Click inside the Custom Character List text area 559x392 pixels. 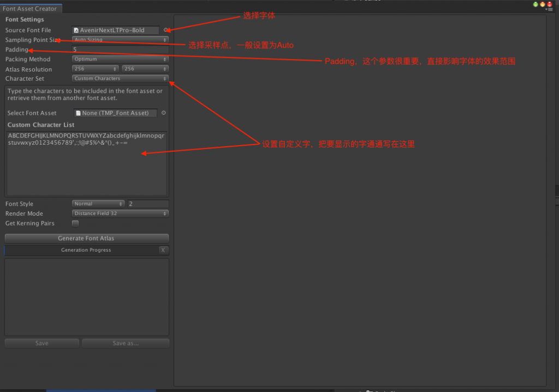click(86, 169)
